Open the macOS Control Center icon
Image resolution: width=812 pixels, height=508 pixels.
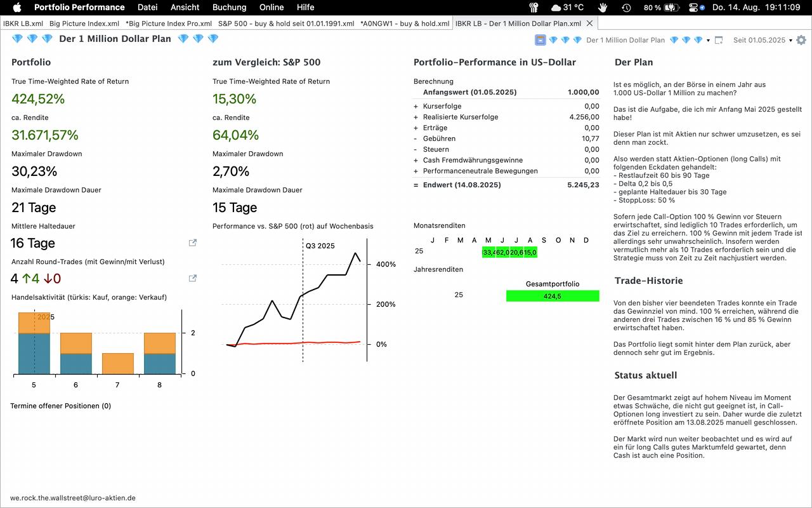pos(697,8)
